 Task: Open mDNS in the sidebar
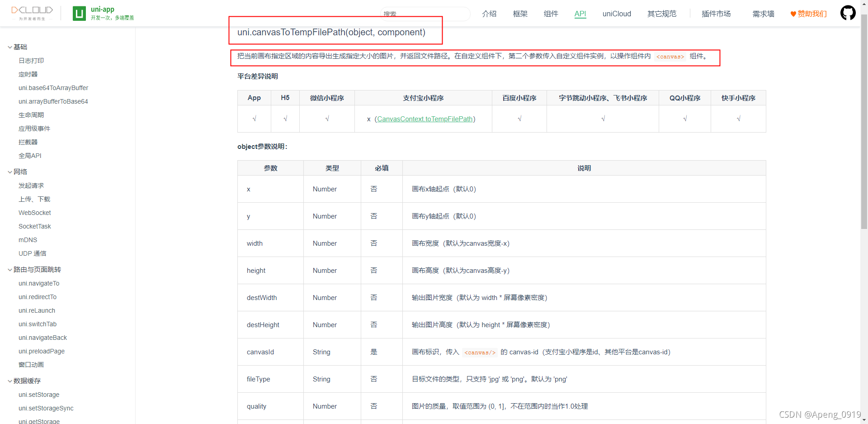click(x=28, y=240)
